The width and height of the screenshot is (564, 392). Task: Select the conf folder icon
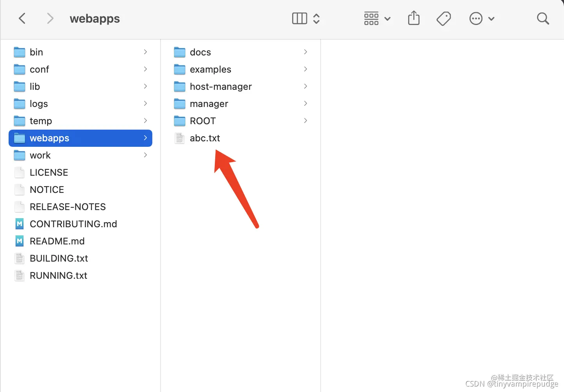[20, 69]
